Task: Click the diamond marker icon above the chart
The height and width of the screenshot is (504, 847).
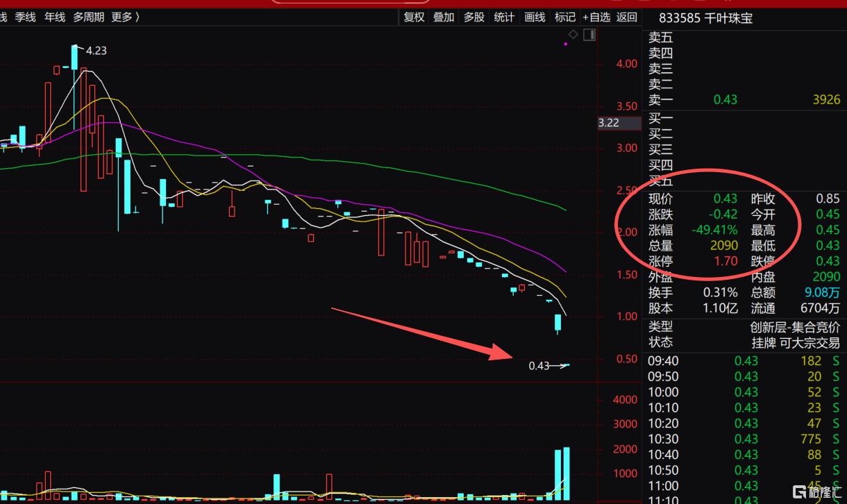Action: point(573,34)
